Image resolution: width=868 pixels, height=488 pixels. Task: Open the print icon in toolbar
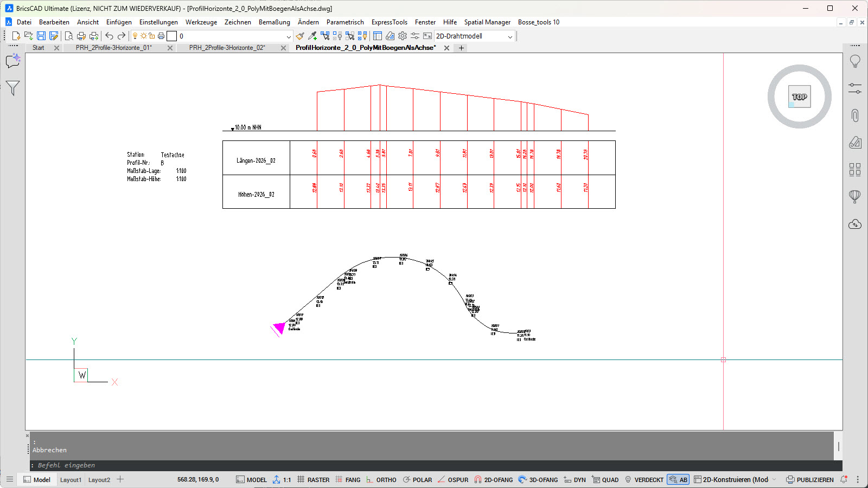tap(81, 36)
